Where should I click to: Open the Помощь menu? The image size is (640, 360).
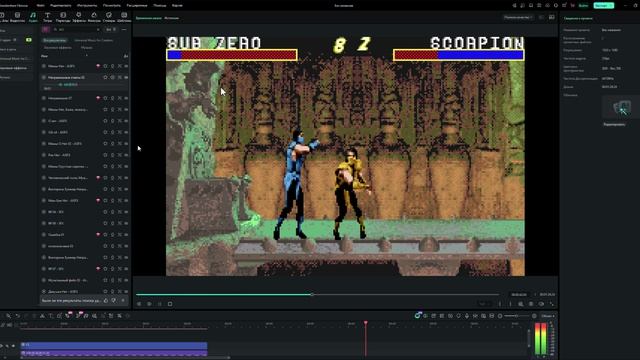pyautogui.click(x=160, y=6)
